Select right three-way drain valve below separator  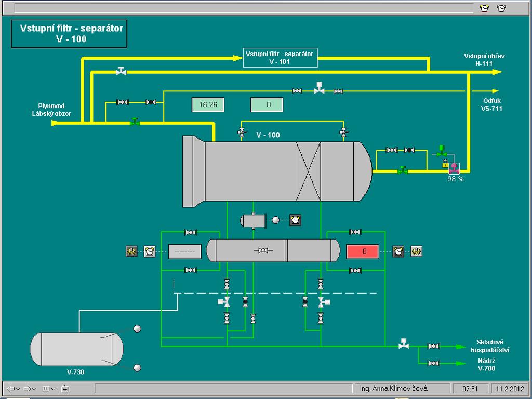click(323, 302)
